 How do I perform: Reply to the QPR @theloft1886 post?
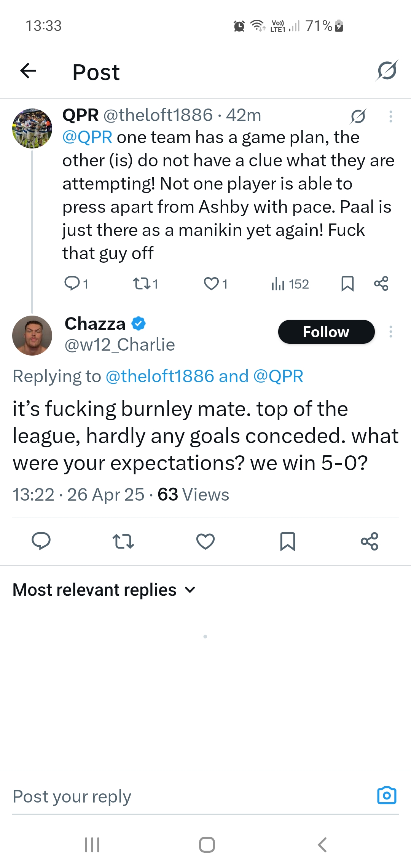(x=72, y=284)
